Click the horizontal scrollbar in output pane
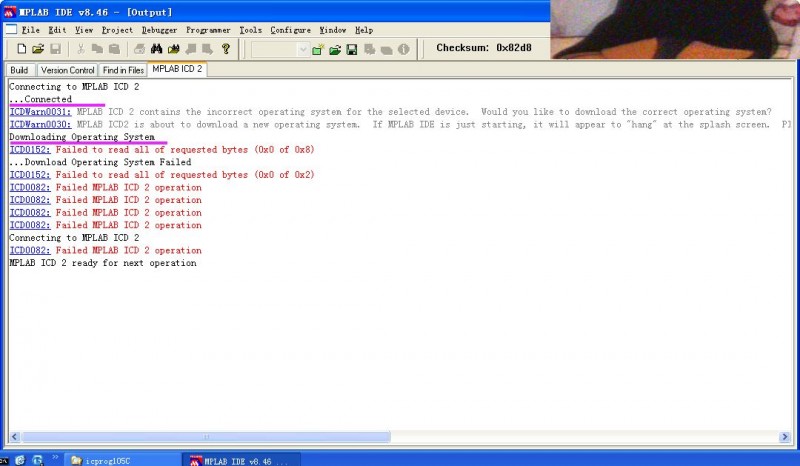 [400, 437]
